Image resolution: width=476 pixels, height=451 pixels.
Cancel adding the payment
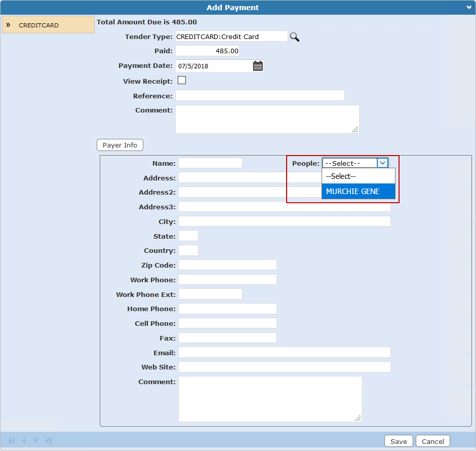433,441
